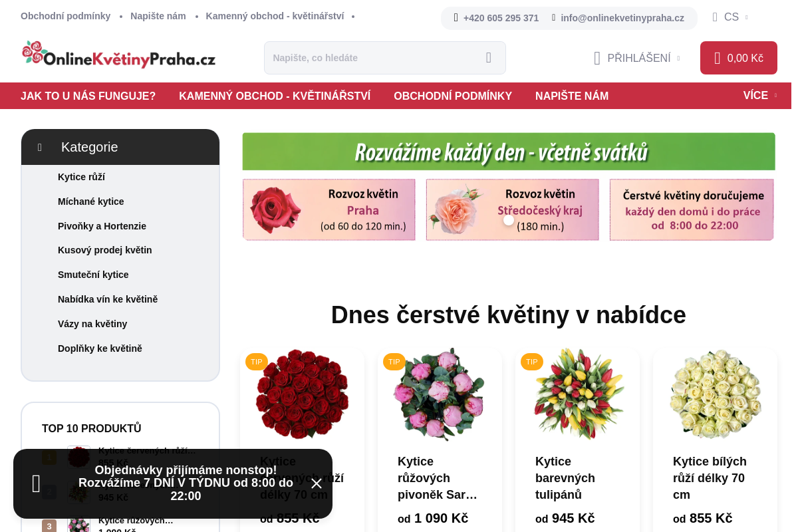The image size is (798, 532).
Task: Open the pink peonies bouquet image
Action: pyautogui.click(x=440, y=394)
